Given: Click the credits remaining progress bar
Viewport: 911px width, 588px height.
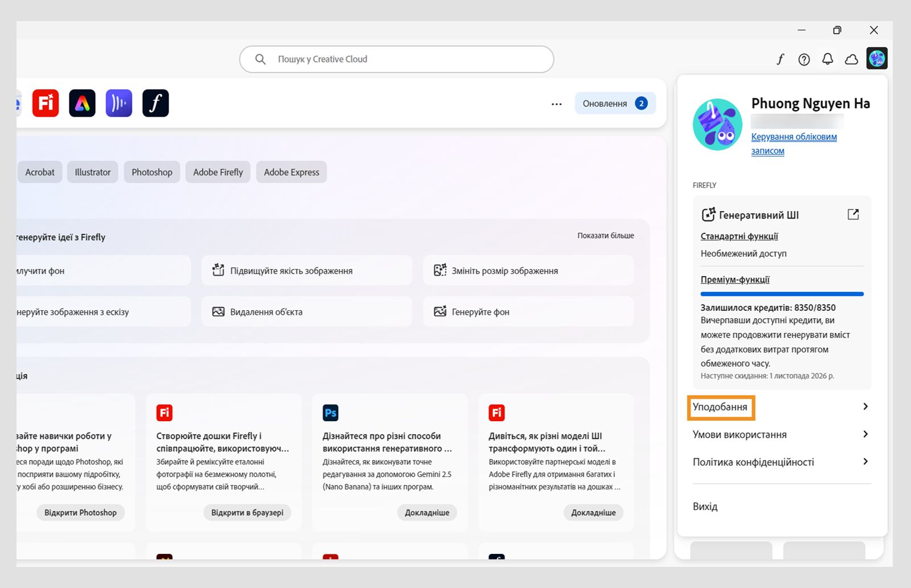Looking at the screenshot, I should coord(782,294).
